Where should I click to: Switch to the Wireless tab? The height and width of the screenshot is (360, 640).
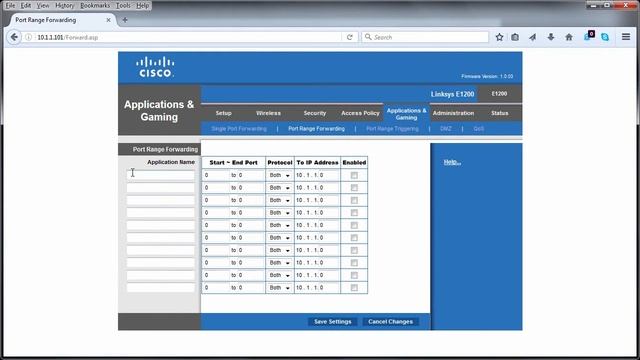[268, 113]
